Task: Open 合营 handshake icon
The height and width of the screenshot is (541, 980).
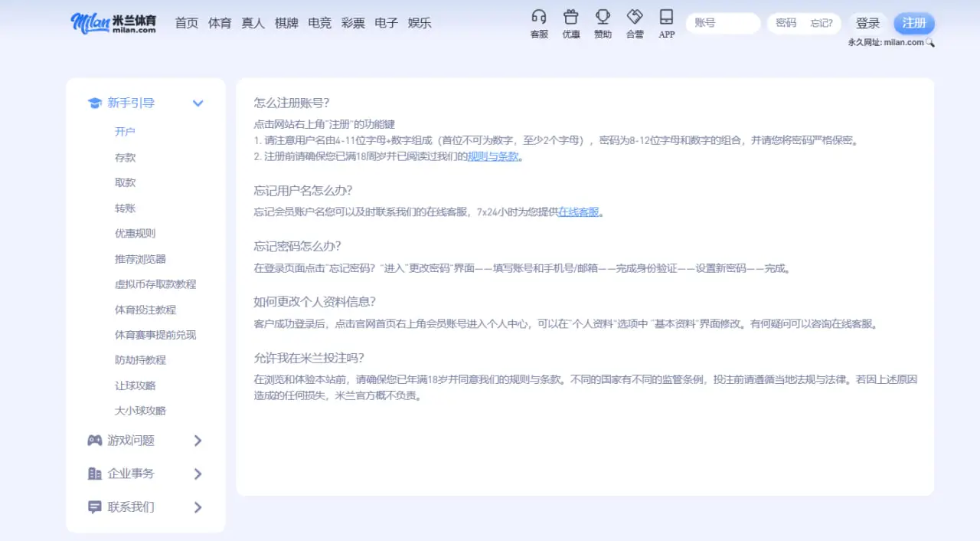Action: (x=635, y=17)
